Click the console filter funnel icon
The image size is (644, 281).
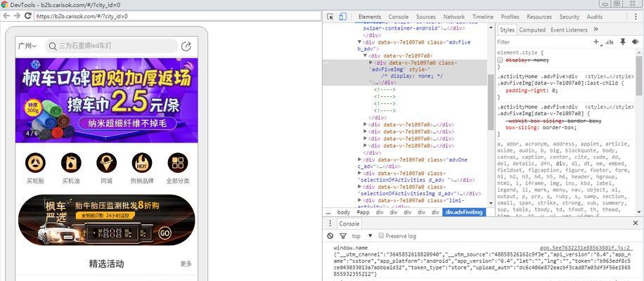(x=342, y=236)
